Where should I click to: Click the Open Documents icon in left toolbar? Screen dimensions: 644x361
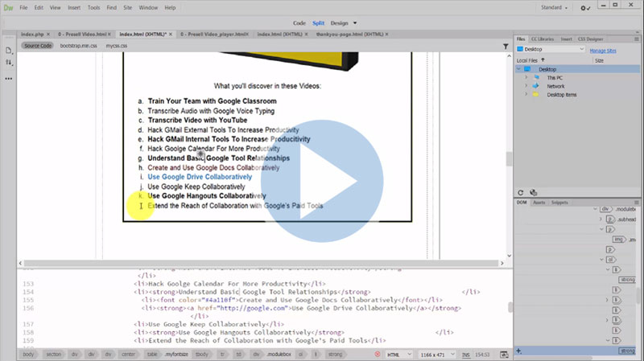click(9, 50)
